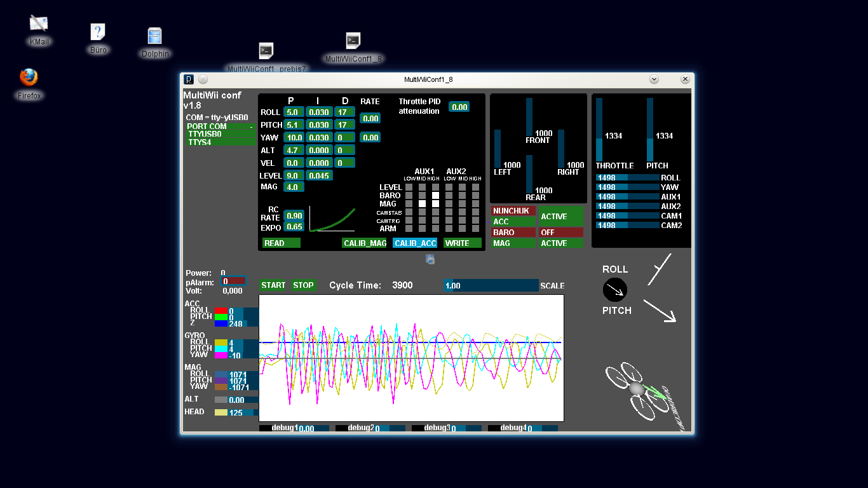Click the EXPO value 0.65
This screenshot has height=488, width=868.
pos(294,227)
